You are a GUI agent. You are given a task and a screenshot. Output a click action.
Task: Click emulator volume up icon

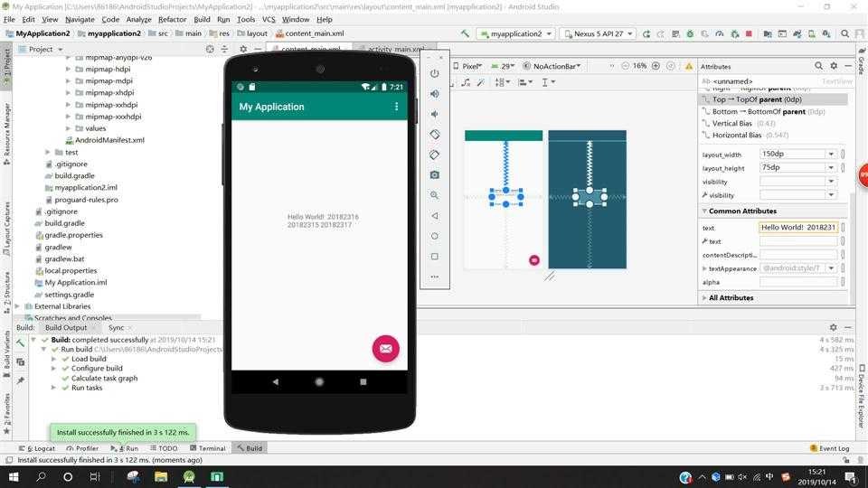point(435,93)
